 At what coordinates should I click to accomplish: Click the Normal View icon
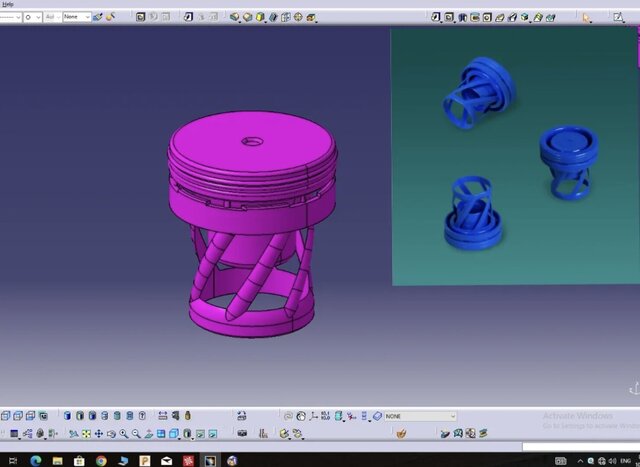coord(149,434)
